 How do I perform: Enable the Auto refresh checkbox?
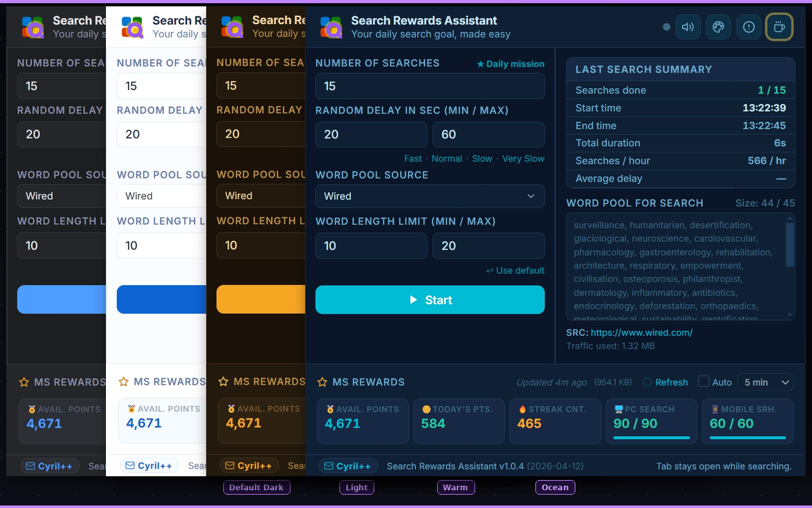704,382
